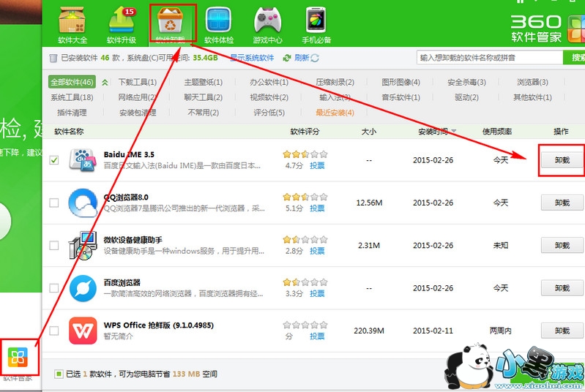This screenshot has width=585, height=392.
Task: Click the 大小 column header
Action: point(369,131)
